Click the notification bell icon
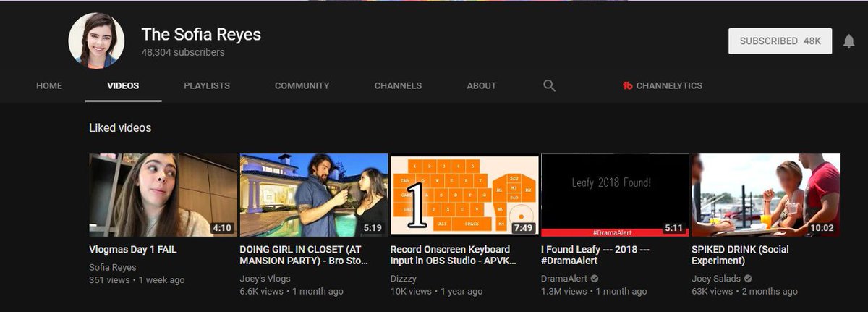This screenshot has height=312, width=868. (x=849, y=41)
